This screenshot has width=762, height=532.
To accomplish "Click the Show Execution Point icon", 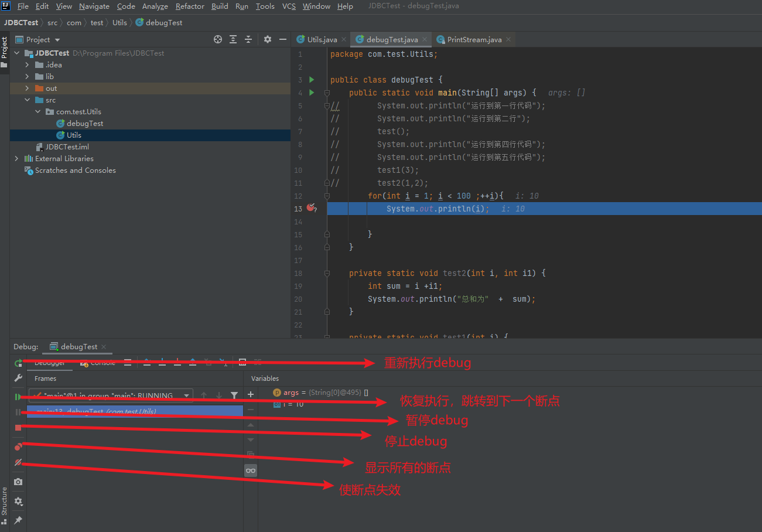I will (128, 363).
